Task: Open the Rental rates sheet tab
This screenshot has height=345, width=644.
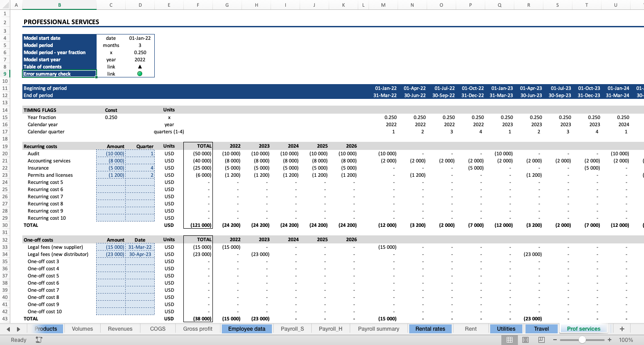Action: click(430, 329)
